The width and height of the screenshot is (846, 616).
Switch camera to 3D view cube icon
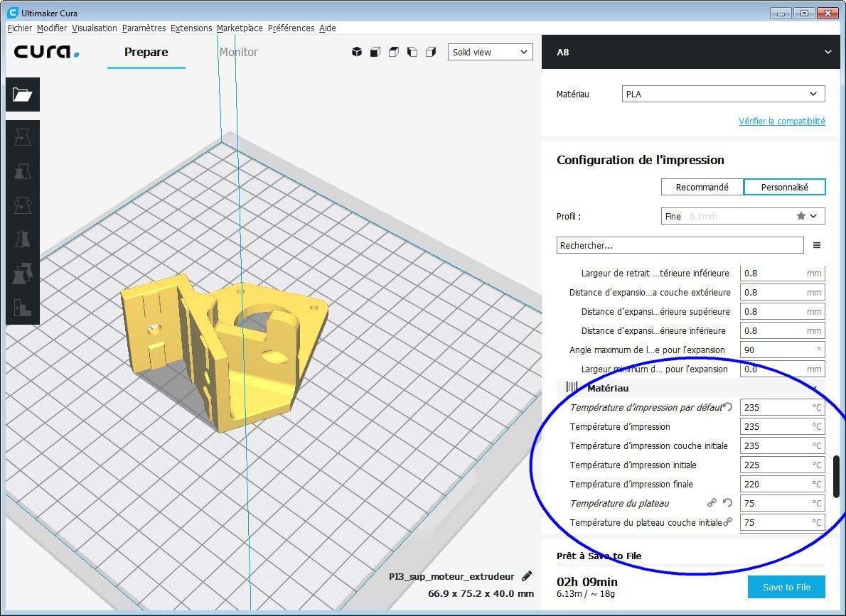point(357,52)
